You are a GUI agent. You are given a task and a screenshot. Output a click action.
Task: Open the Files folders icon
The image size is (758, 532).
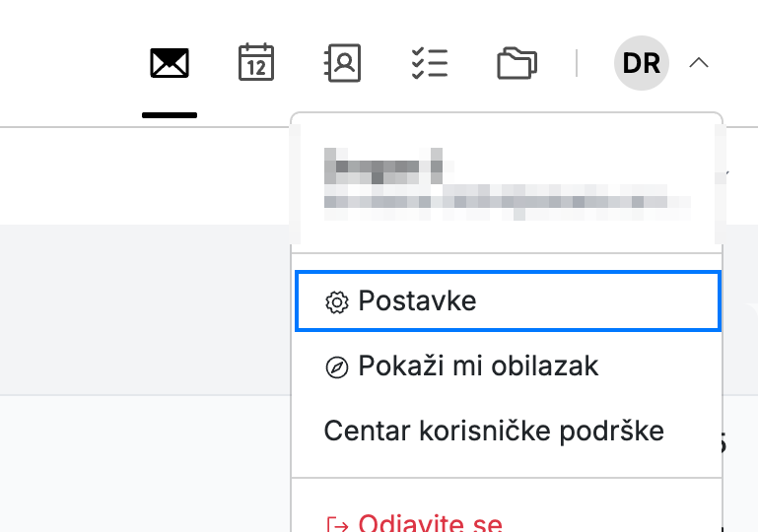coord(517,63)
